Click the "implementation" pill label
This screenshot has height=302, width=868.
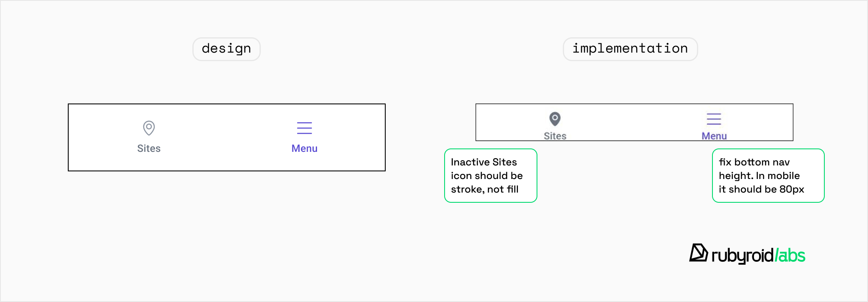[x=630, y=49]
